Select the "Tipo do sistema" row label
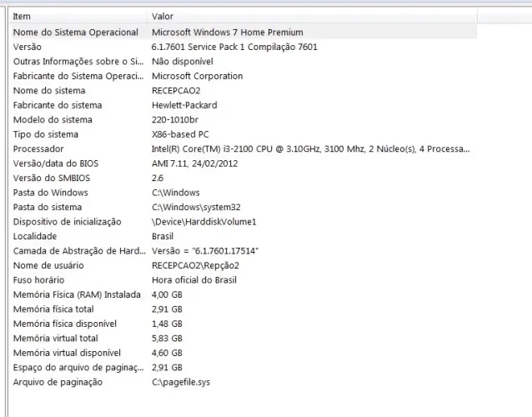The width and height of the screenshot is (532, 417). click(x=46, y=134)
